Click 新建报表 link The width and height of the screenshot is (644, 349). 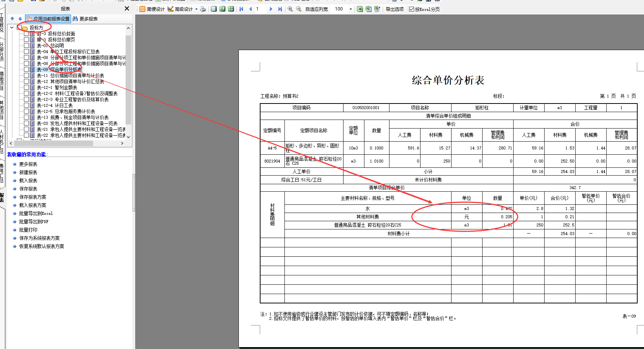click(28, 173)
